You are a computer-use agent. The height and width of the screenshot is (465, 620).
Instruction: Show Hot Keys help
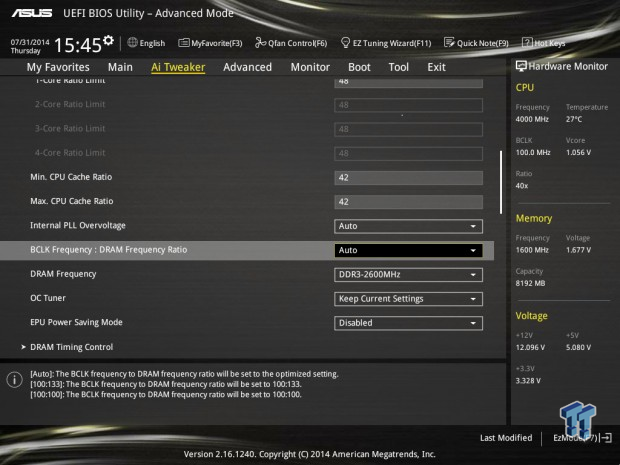coord(544,43)
